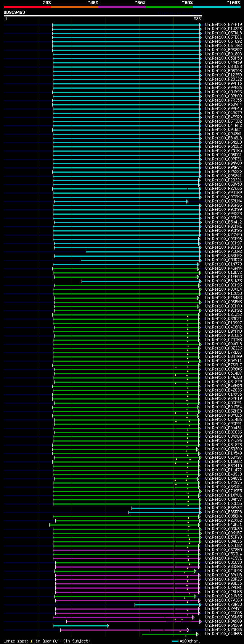Click the alignment bar of UniRef100_B8LNZ6
The width and height of the screenshot is (244, 644).
(x=141, y=281)
